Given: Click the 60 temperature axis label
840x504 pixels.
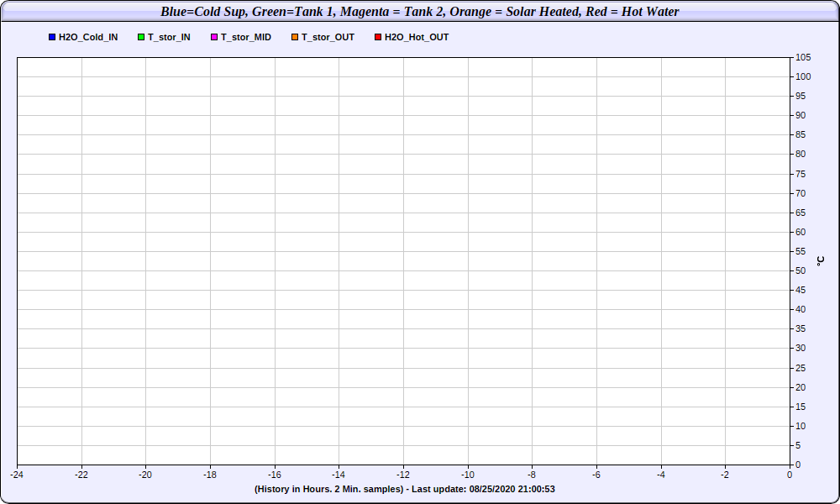Looking at the screenshot, I should [x=801, y=232].
